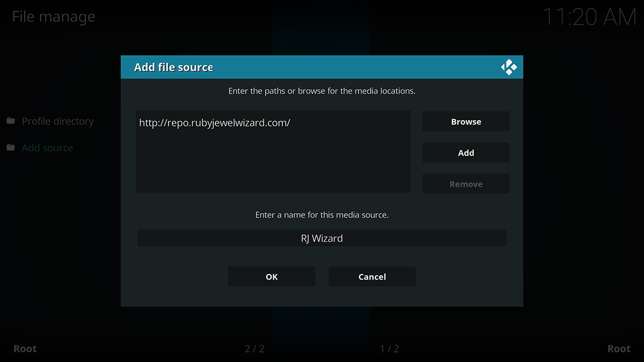Click the 'Add file source' dialog title
644x362 pixels.
[x=173, y=68]
